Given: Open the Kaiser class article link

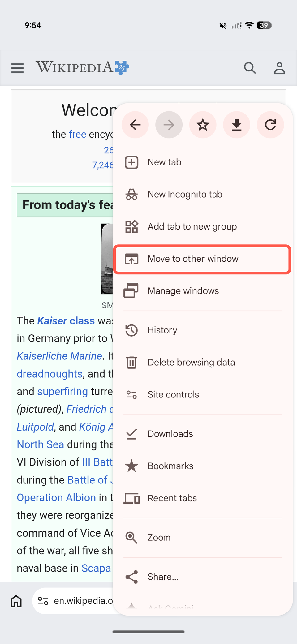Looking at the screenshot, I should (66, 321).
